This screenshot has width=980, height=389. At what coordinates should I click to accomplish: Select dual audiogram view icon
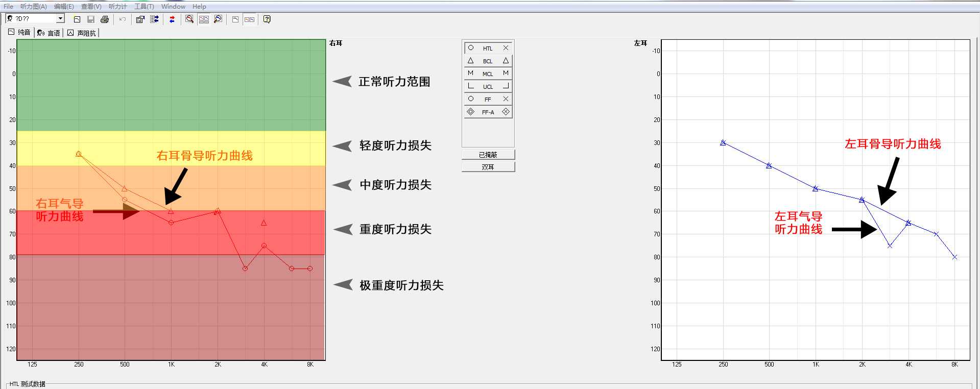tap(249, 19)
